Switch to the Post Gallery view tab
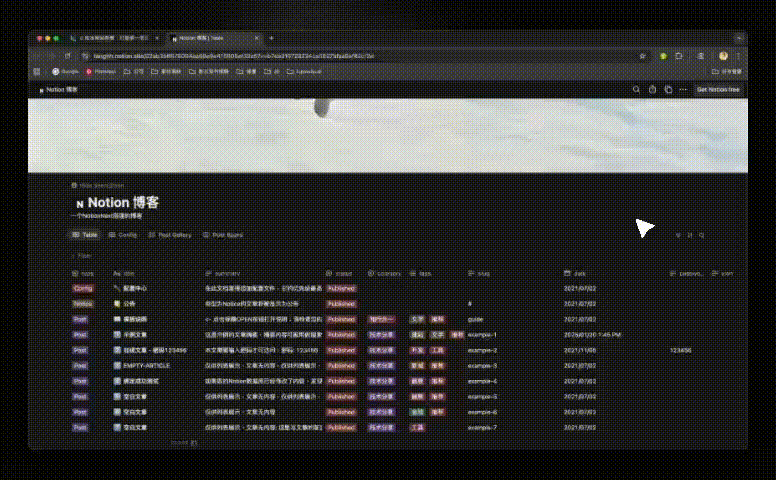This screenshot has height=480, width=776. pyautogui.click(x=170, y=235)
